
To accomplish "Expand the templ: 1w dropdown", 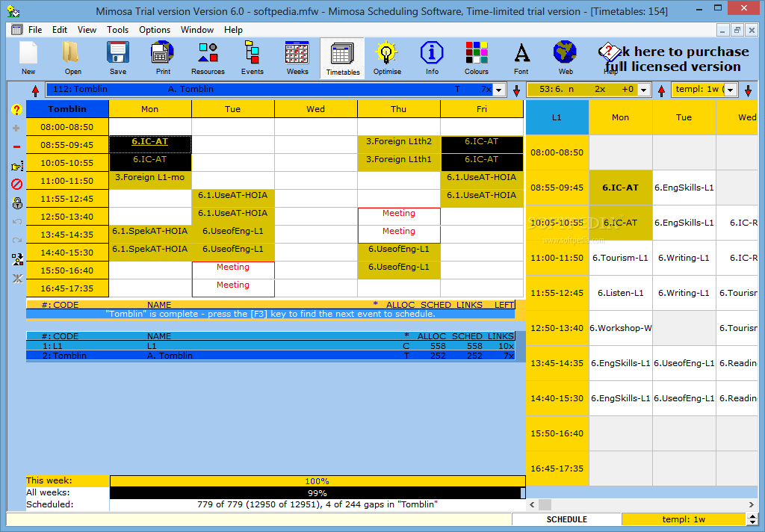I will tap(731, 90).
